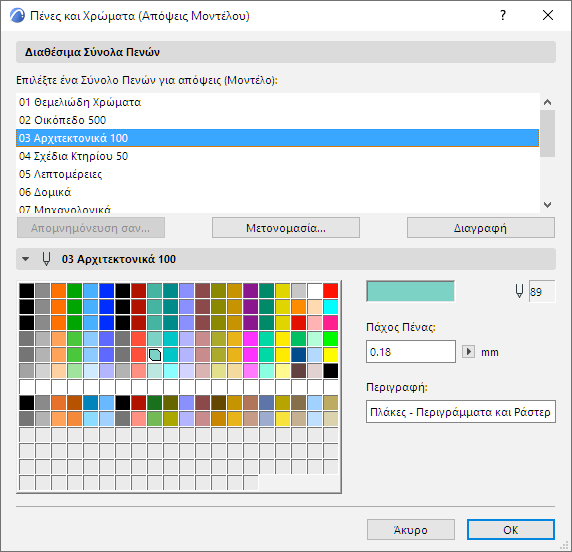The width and height of the screenshot is (572, 552).
Task: Pick navy blue swatch in fifth row
Action: [299, 355]
